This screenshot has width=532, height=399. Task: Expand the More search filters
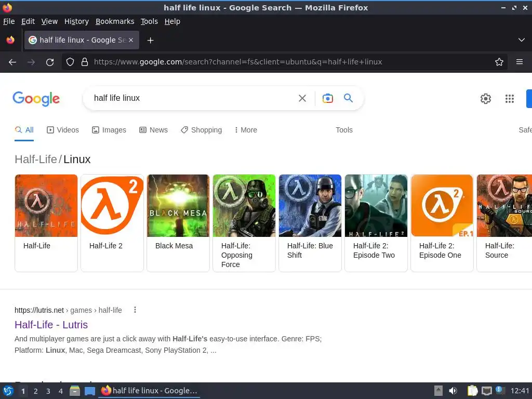point(246,130)
